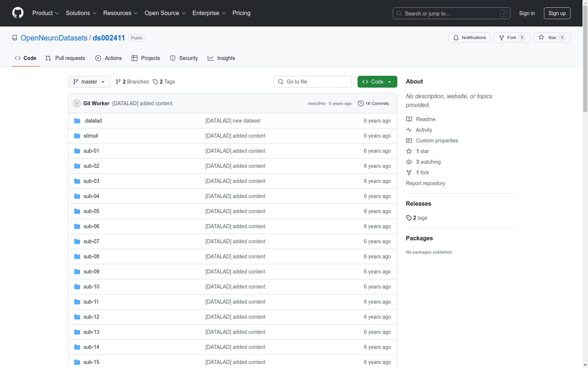The width and height of the screenshot is (588, 368).
Task: Click the sub-03 folder icon
Action: point(77,181)
